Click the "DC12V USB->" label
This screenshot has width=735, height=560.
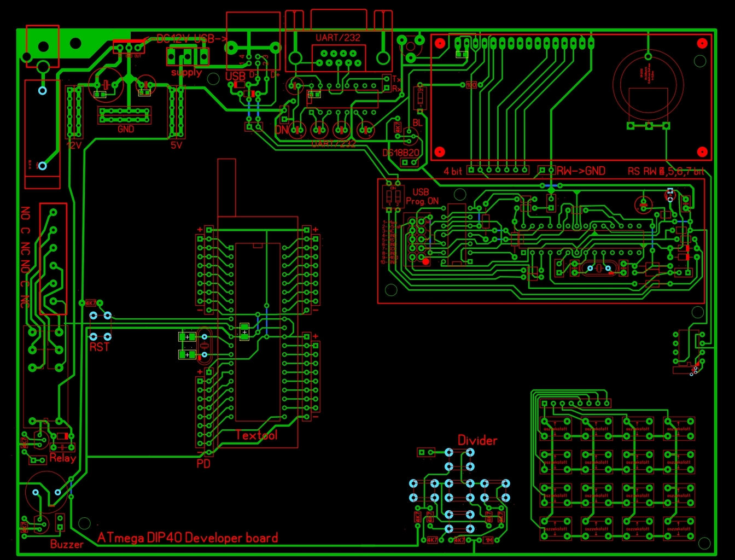pyautogui.click(x=191, y=39)
